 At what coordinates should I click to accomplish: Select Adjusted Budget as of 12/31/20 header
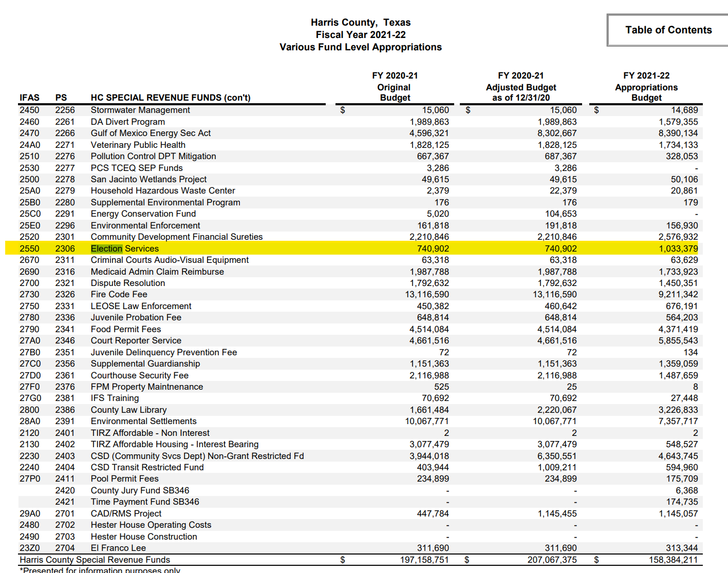coord(521,92)
